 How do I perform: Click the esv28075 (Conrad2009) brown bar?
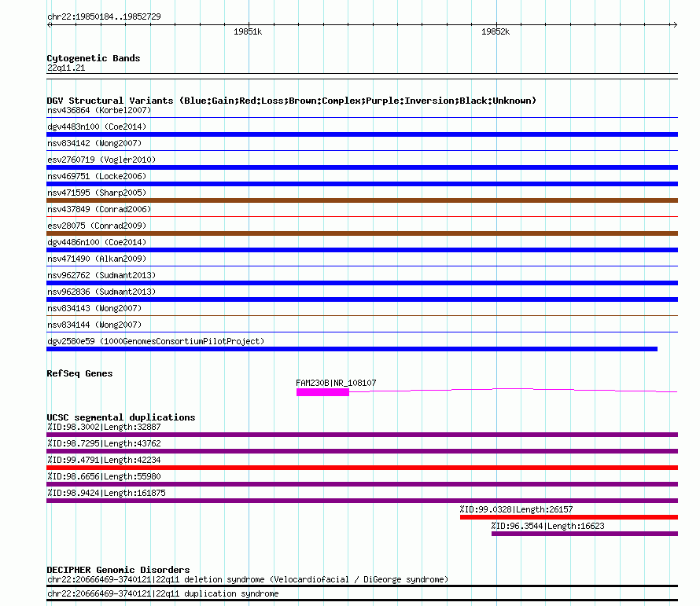click(362, 233)
